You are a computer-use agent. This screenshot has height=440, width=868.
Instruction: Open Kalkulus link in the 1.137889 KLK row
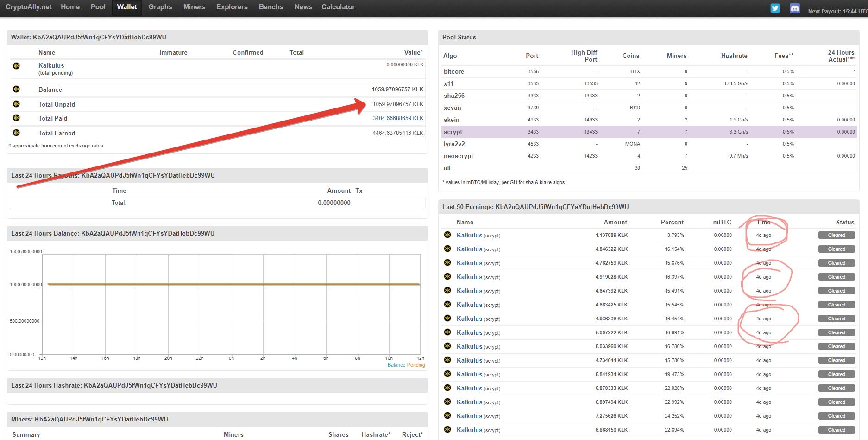(x=469, y=235)
